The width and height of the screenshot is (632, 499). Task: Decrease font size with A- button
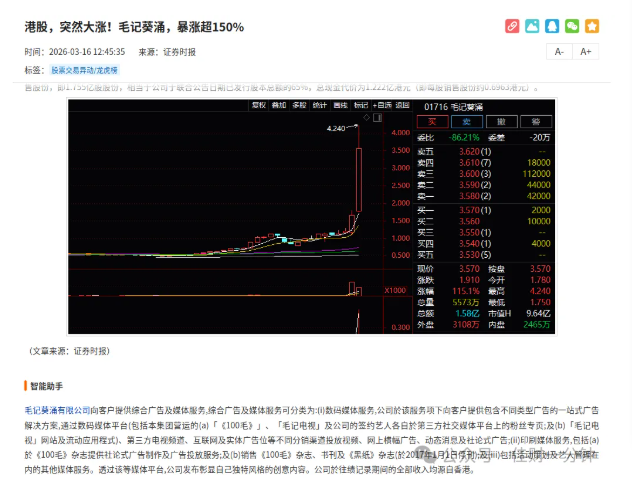click(559, 52)
